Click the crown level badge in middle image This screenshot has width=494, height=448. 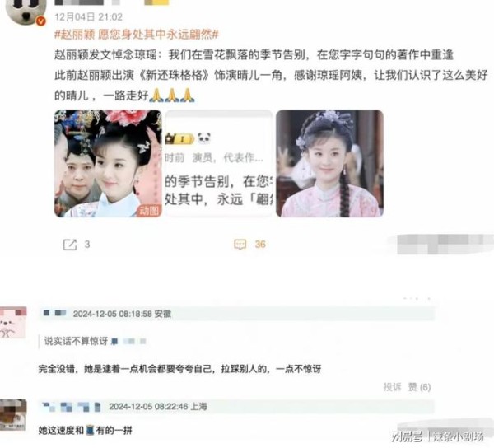point(179,138)
